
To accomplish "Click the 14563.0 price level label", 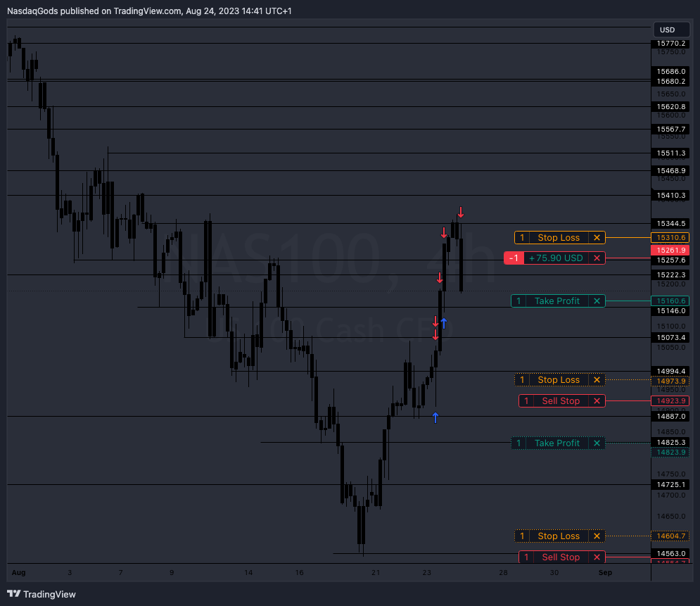I will click(670, 554).
